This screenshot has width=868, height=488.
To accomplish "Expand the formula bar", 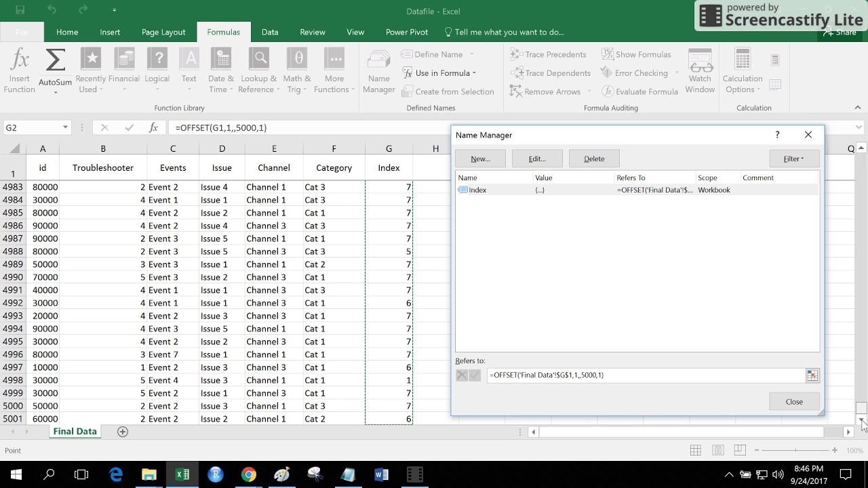I will [x=859, y=127].
